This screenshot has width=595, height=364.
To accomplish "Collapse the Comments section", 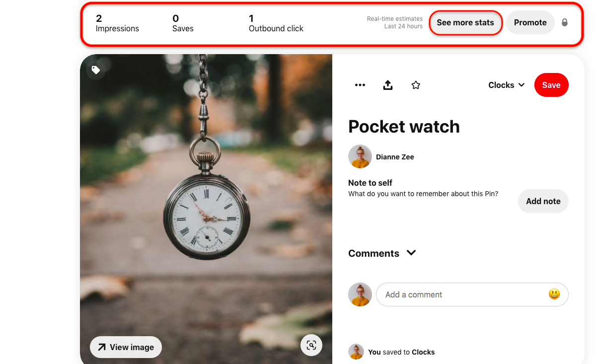I will [411, 253].
